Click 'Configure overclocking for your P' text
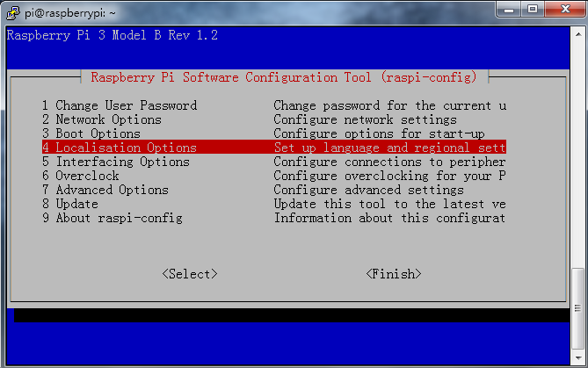Image resolution: width=588 pixels, height=368 pixels. [x=390, y=176]
